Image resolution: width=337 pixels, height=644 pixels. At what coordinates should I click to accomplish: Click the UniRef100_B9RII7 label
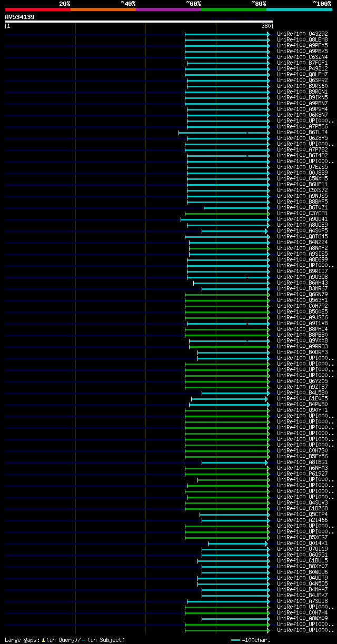302,271
